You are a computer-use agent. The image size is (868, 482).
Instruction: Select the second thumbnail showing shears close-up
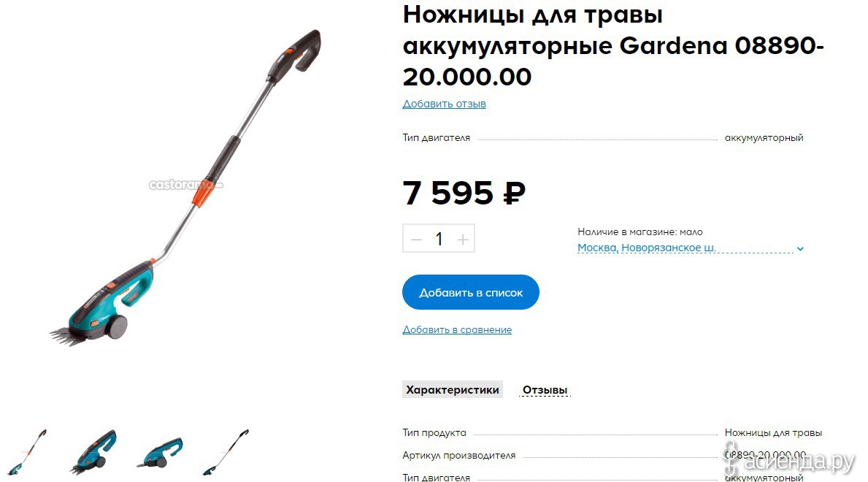[93, 452]
